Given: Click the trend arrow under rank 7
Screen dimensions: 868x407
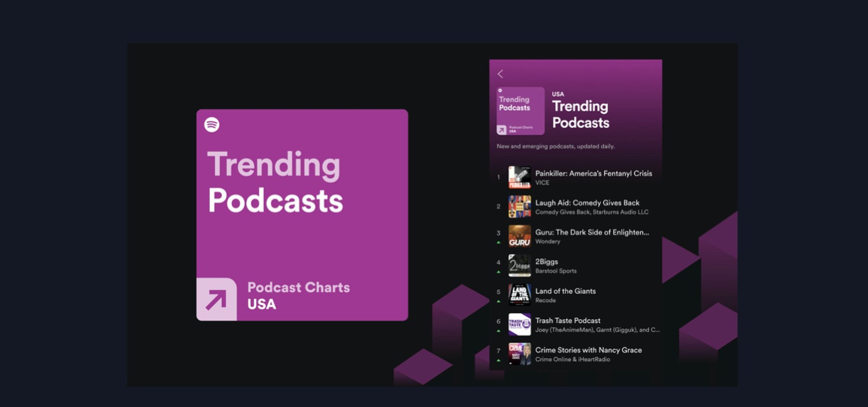Looking at the screenshot, I should [498, 360].
